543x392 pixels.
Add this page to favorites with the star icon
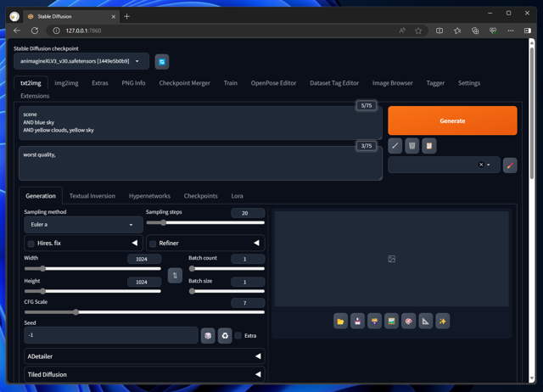pos(418,31)
